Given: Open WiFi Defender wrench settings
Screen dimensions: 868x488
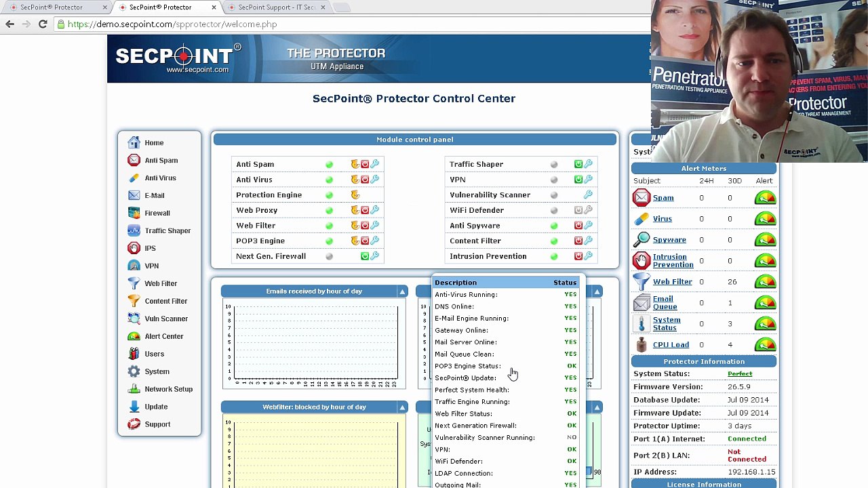Looking at the screenshot, I should click(x=588, y=210).
